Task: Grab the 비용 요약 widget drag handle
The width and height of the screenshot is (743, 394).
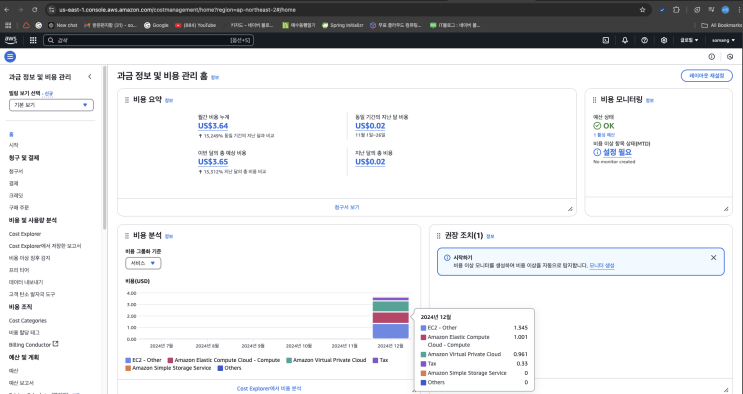Action: point(127,100)
